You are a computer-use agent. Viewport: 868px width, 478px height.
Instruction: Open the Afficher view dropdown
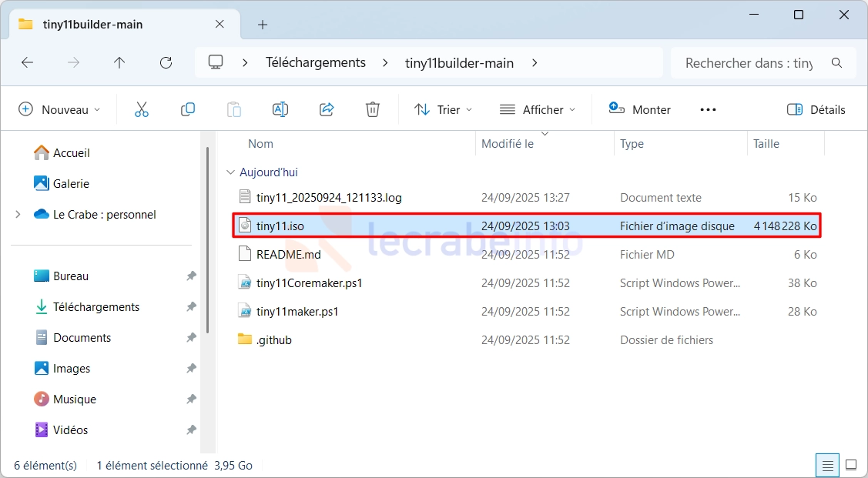[x=538, y=109]
